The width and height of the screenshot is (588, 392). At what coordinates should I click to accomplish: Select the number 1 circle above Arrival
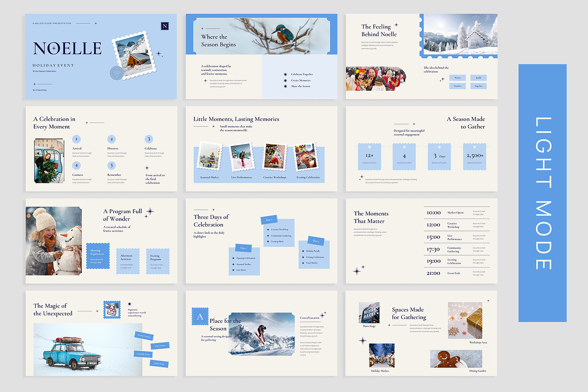[x=76, y=139]
